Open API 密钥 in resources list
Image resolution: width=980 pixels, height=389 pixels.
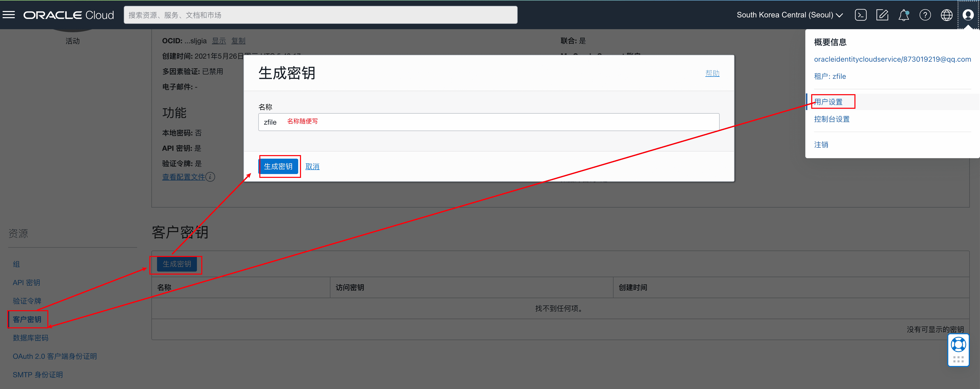pyautogui.click(x=26, y=283)
